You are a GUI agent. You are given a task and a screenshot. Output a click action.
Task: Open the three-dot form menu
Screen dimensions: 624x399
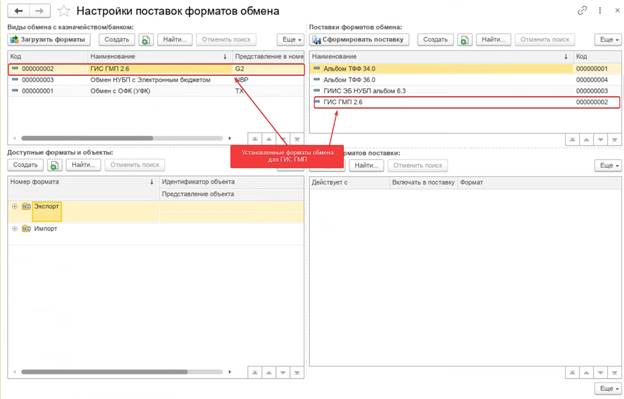tap(600, 11)
